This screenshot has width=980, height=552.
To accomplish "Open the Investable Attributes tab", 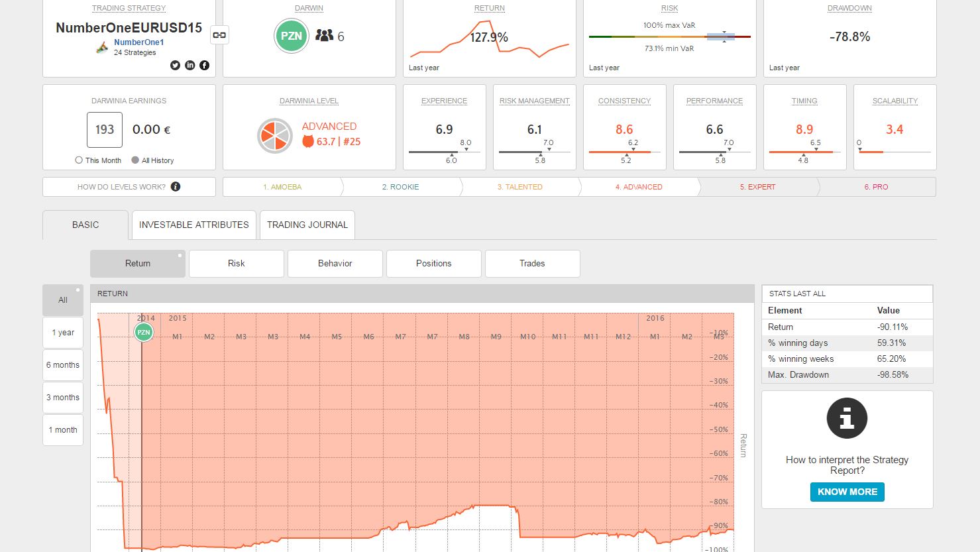I will pyautogui.click(x=193, y=225).
